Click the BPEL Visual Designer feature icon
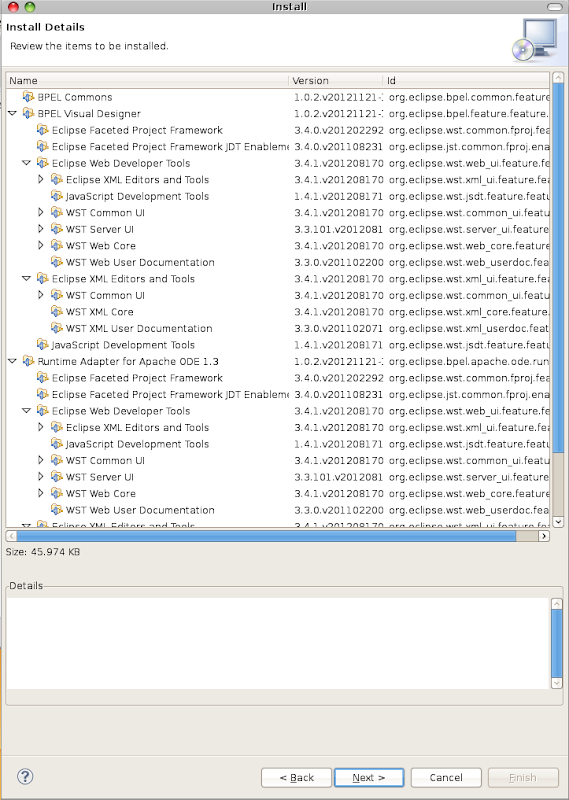Viewport: 569px width, 800px height. 29,113
